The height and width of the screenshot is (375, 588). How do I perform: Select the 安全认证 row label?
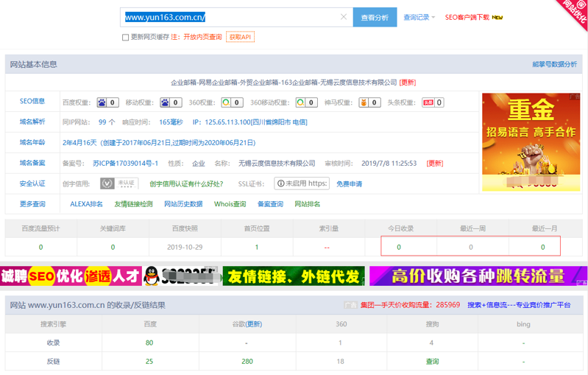pos(32,183)
